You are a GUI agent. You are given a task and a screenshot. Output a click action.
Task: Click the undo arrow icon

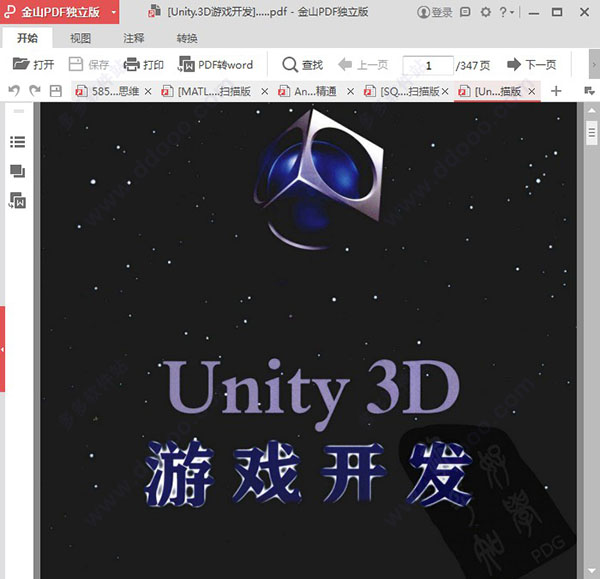tap(14, 91)
